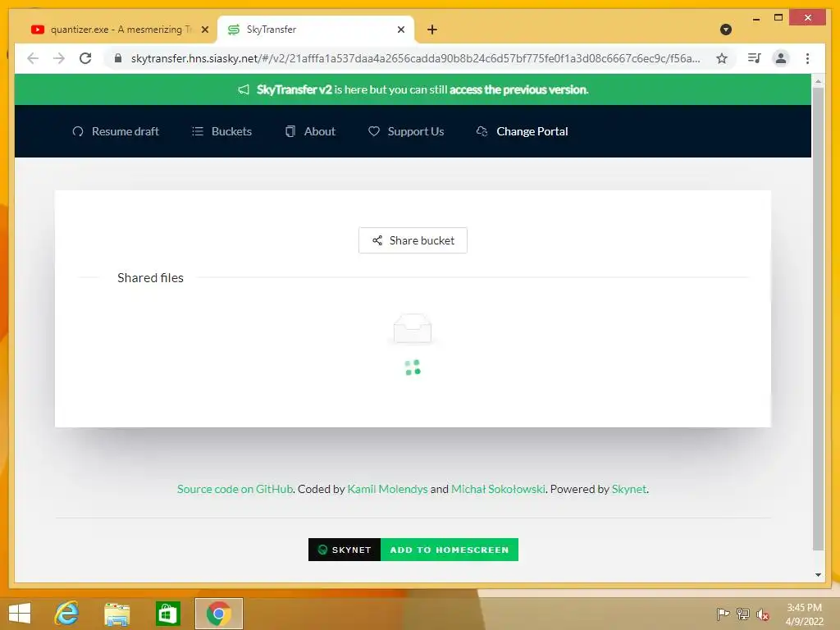Click 'access the previous version' link
Image resolution: width=840 pixels, height=630 pixels.
coord(518,89)
